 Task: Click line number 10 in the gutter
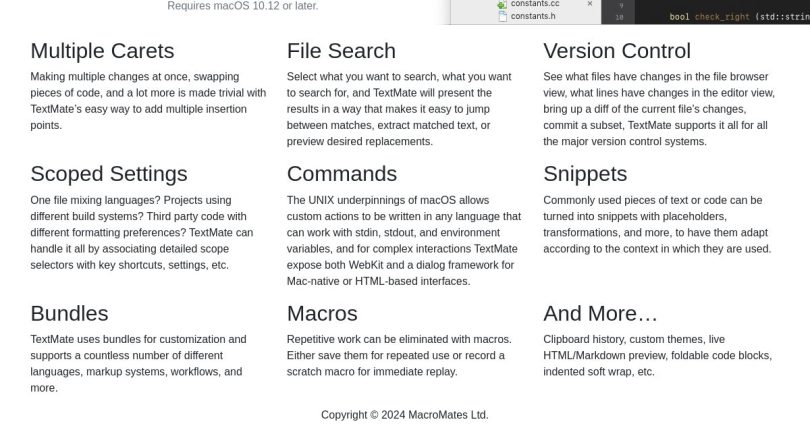pyautogui.click(x=619, y=17)
